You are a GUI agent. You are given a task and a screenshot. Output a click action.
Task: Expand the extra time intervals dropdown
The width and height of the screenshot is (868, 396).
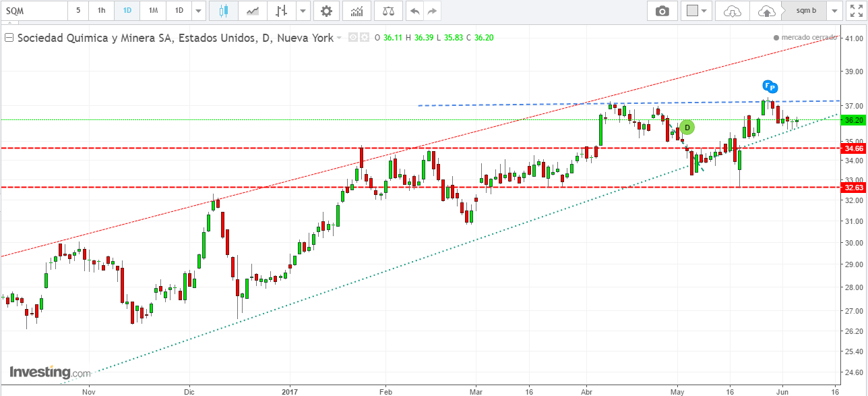click(x=197, y=11)
